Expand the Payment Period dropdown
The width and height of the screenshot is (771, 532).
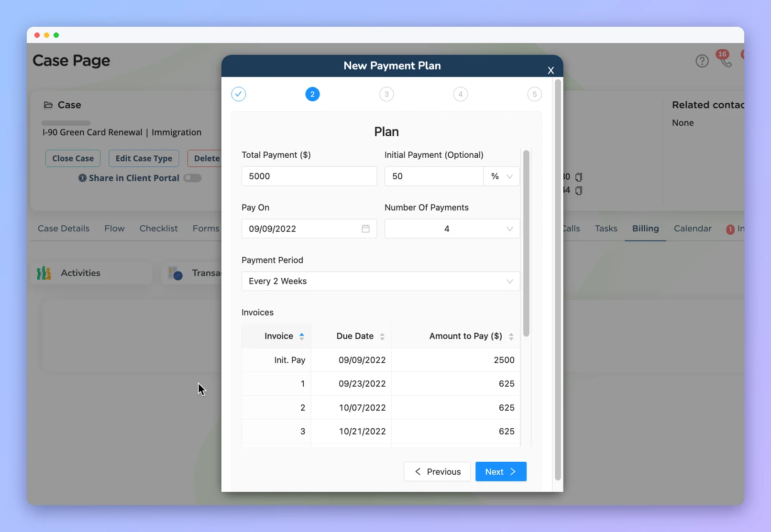point(380,281)
